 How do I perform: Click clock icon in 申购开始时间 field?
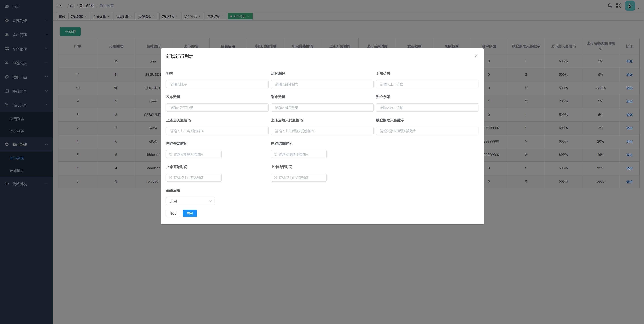[x=171, y=154]
